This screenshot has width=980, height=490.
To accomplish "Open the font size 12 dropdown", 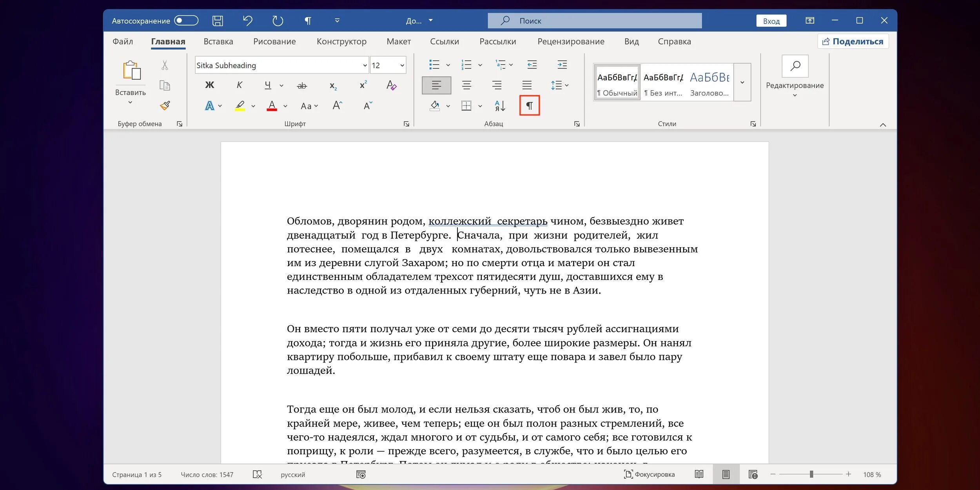I will point(402,65).
